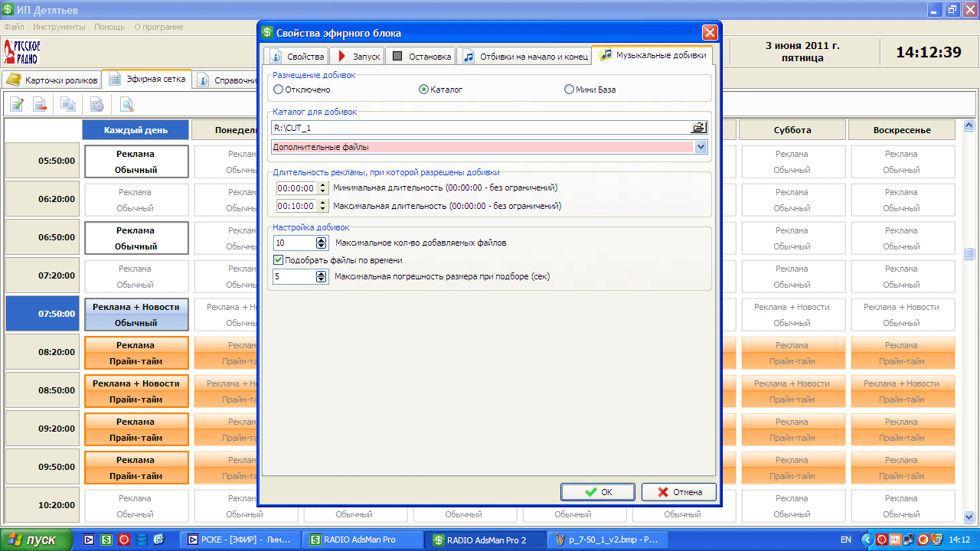Click the taskbar clock showing 14:12
Image resolution: width=980 pixels, height=551 pixels.
point(960,540)
